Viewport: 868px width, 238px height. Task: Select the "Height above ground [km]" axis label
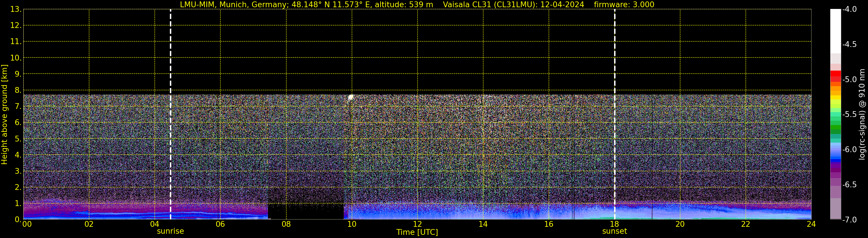tap(4, 115)
